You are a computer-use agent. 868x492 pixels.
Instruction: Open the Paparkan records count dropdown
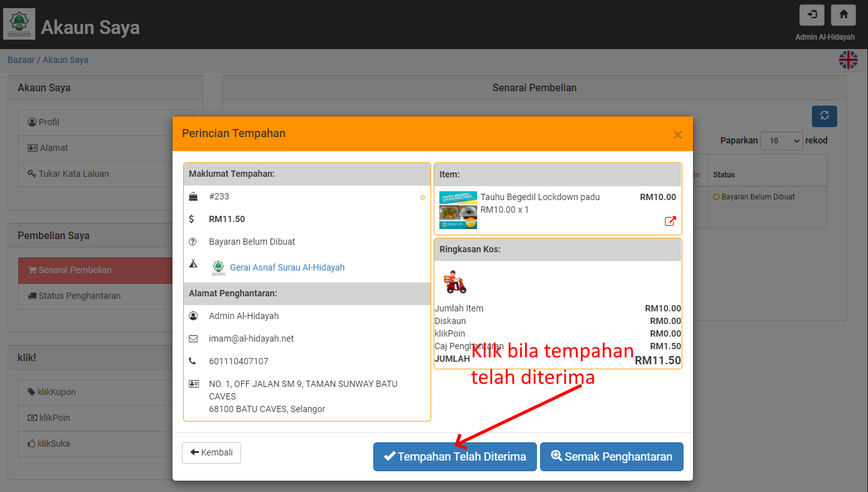tap(781, 141)
